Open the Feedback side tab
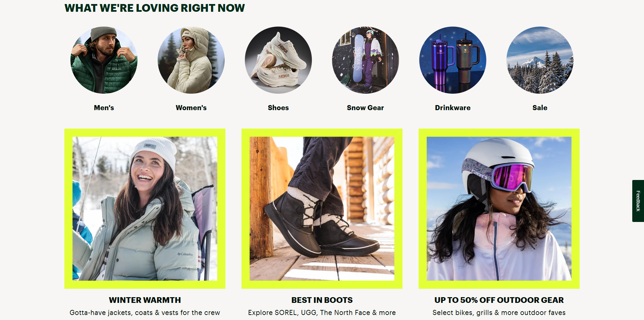 [x=638, y=201]
